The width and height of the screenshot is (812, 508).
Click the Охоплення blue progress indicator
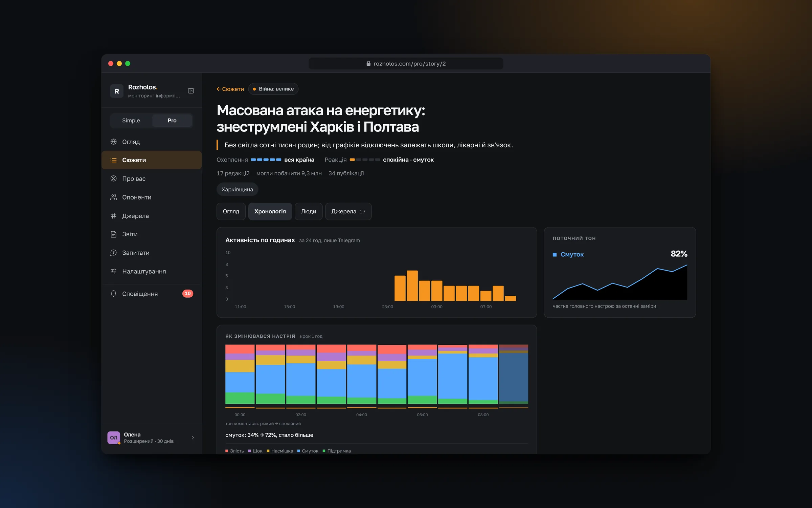coord(266,160)
